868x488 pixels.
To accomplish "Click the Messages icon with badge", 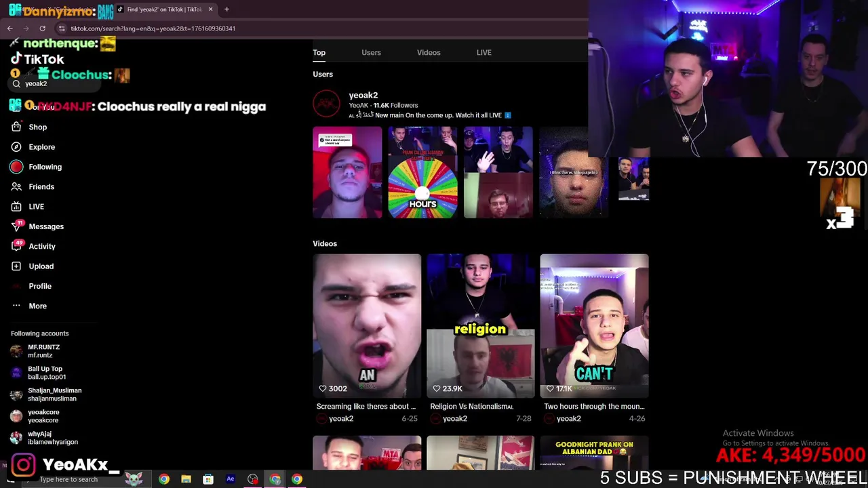I will (x=16, y=226).
